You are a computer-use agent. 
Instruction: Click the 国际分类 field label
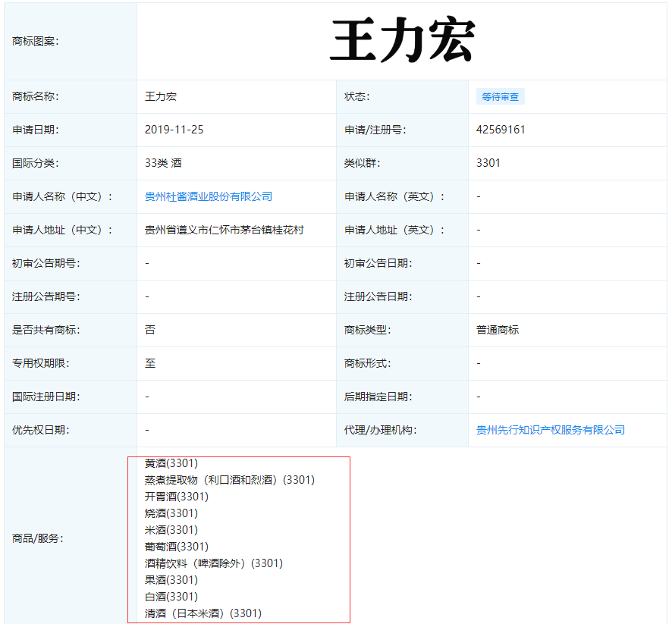tap(36, 163)
